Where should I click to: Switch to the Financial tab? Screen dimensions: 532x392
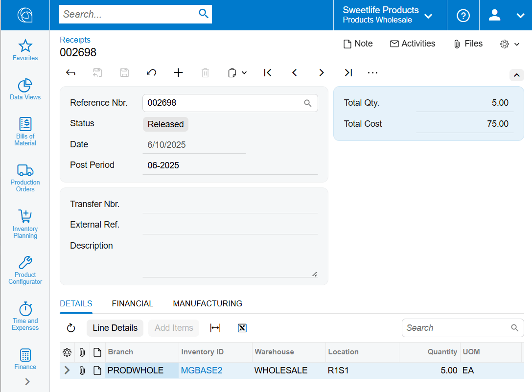133,303
